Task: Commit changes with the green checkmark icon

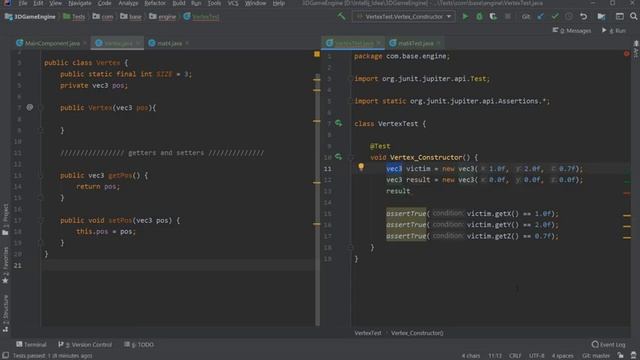Action: (555, 17)
